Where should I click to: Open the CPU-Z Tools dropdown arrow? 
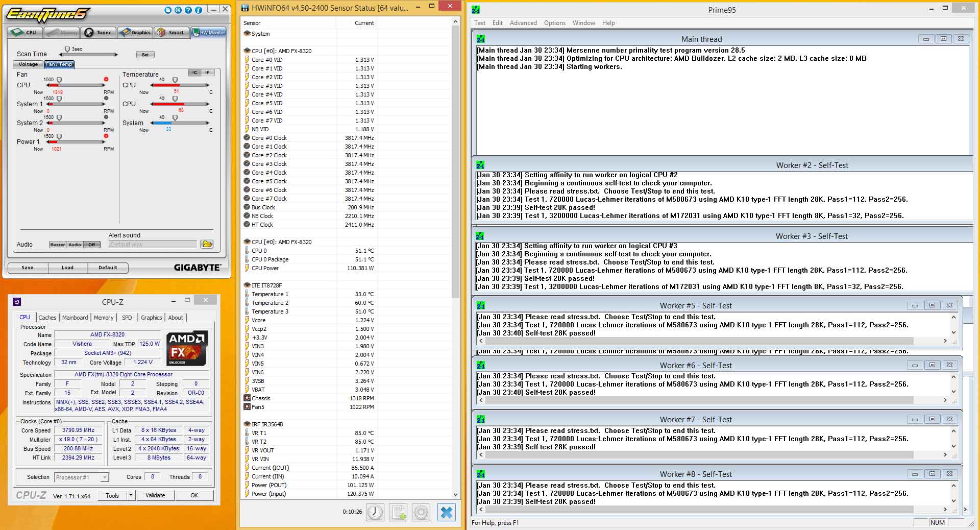[x=131, y=495]
